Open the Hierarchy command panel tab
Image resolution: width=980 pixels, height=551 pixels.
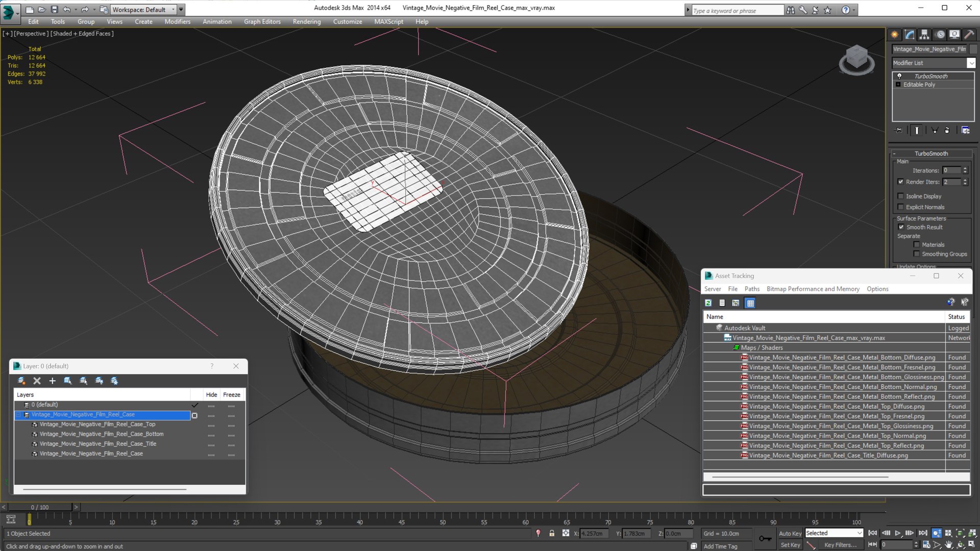coord(924,35)
